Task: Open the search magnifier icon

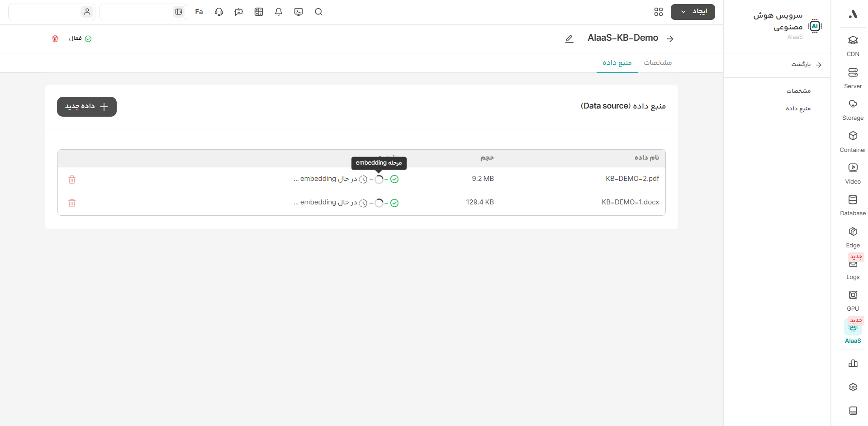Action: tap(318, 12)
